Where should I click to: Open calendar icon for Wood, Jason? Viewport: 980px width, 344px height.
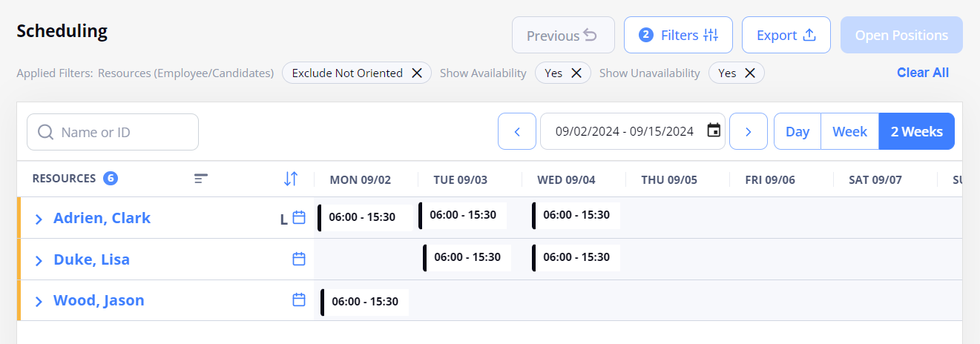click(299, 300)
